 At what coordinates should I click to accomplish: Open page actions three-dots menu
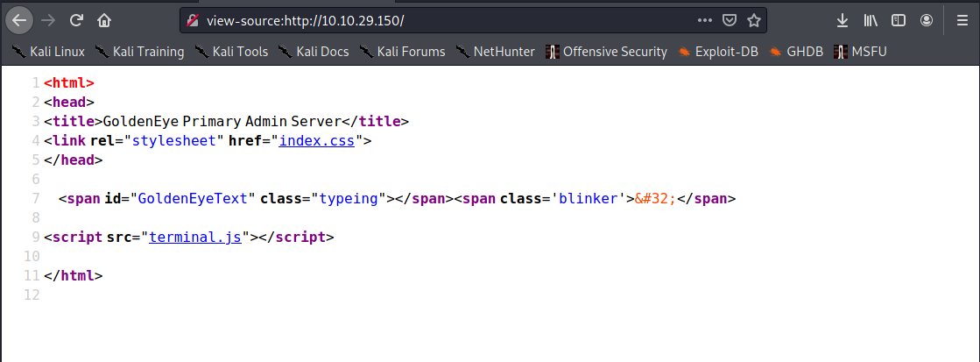click(705, 21)
